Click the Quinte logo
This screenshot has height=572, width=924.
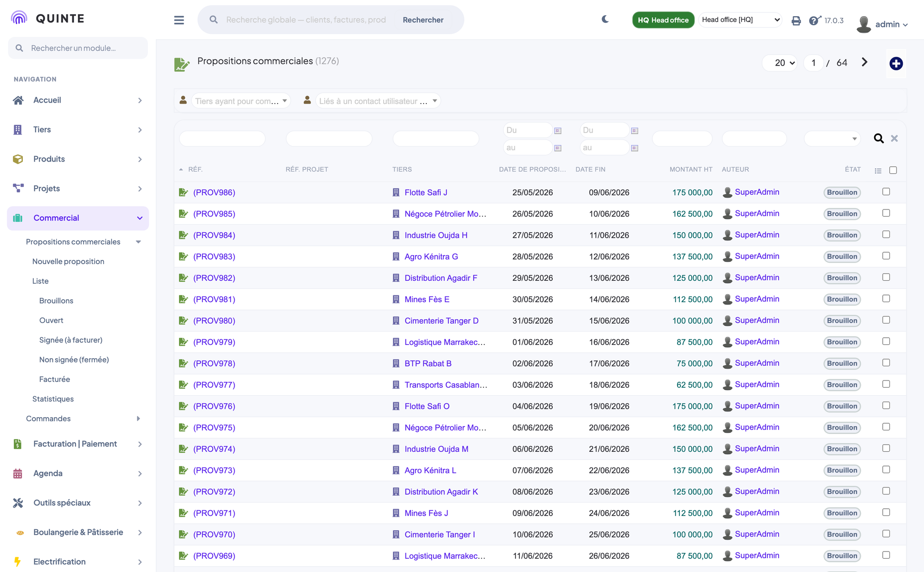click(47, 18)
